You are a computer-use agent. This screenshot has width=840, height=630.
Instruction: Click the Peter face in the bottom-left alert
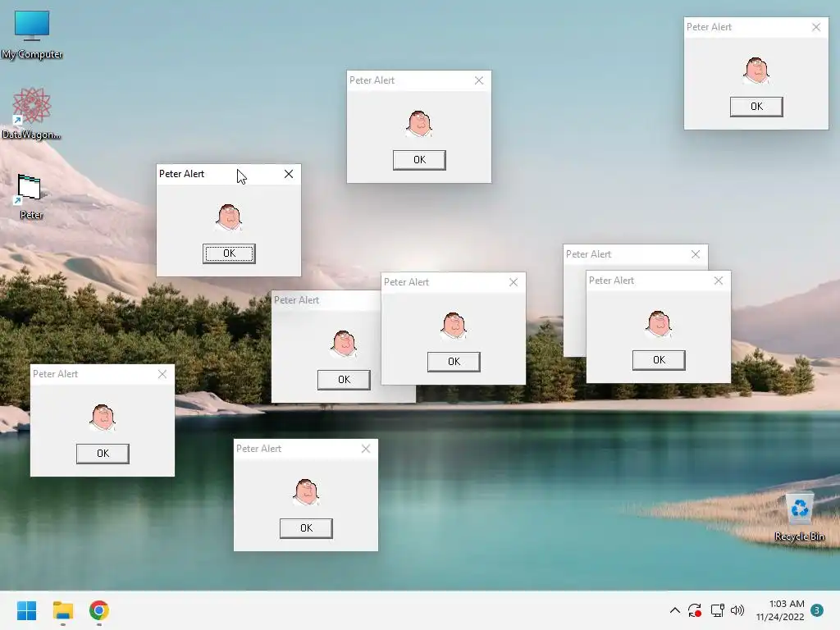coord(103,418)
